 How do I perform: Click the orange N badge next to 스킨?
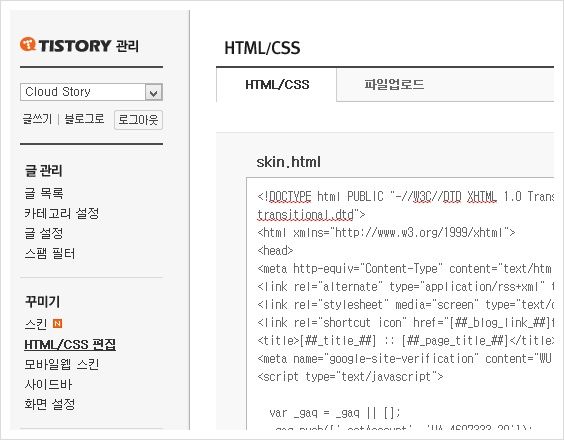58,323
